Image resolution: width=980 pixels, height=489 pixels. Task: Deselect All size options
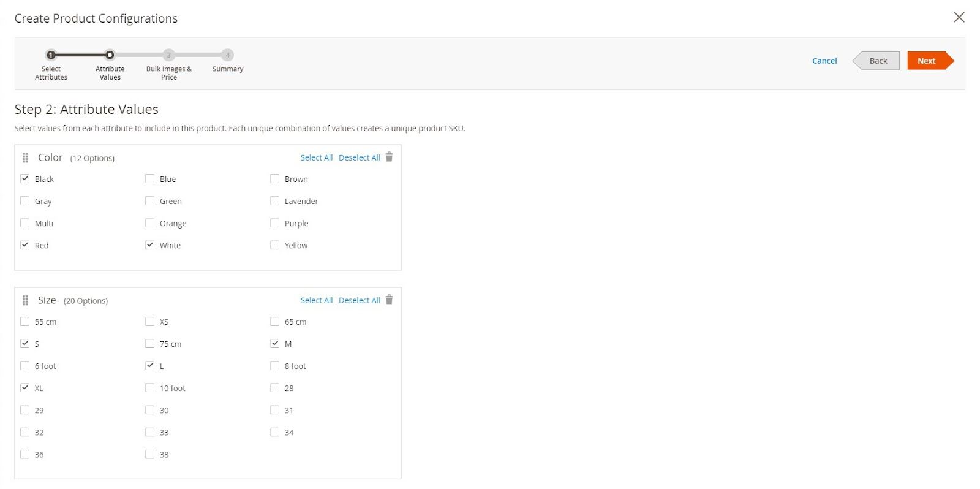tap(360, 300)
